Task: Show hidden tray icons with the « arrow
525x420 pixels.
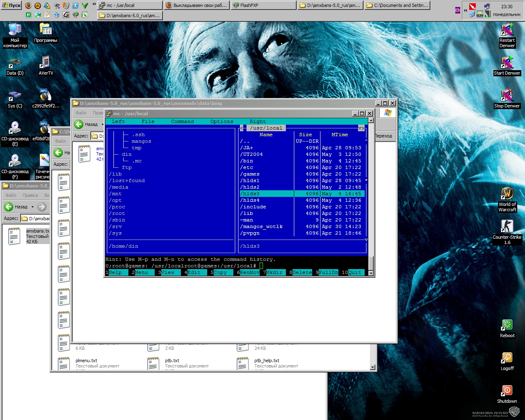Action: click(x=466, y=10)
